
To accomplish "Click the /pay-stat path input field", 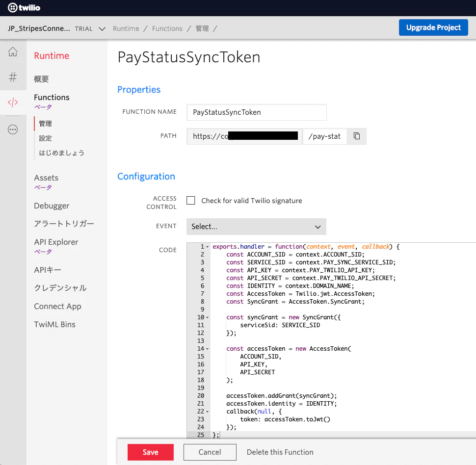I will click(x=324, y=136).
